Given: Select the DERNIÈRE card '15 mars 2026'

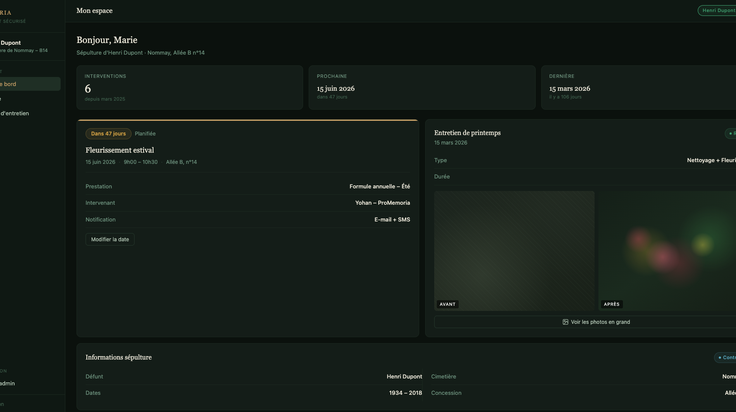Looking at the screenshot, I should (x=638, y=87).
